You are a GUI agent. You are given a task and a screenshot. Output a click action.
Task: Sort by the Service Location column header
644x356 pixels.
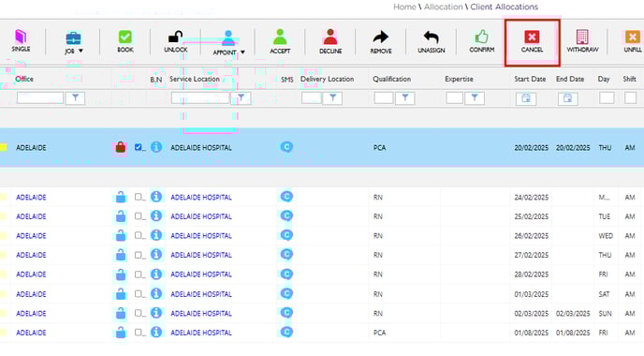point(195,79)
